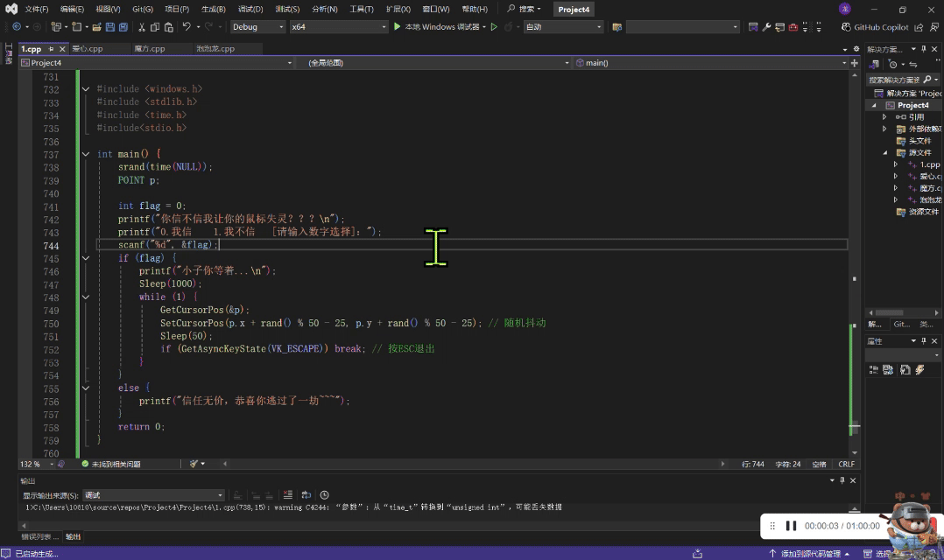Open the main() member dropdown

[x=711, y=62]
